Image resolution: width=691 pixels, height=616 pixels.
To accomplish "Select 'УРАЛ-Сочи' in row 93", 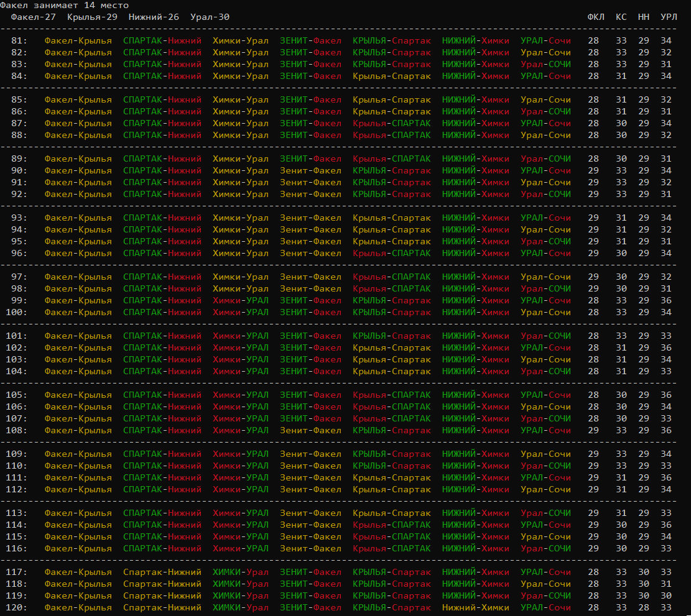I will click(x=545, y=218).
